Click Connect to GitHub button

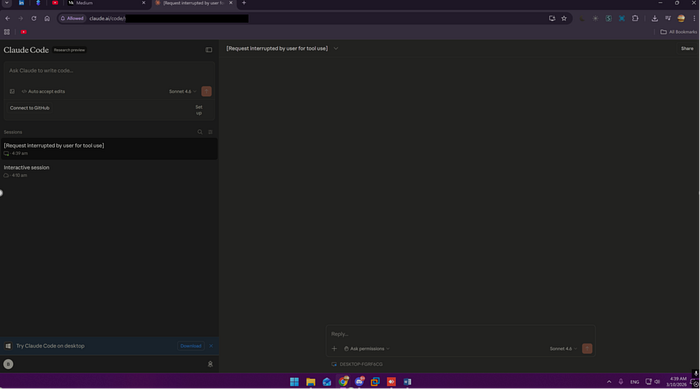point(29,108)
